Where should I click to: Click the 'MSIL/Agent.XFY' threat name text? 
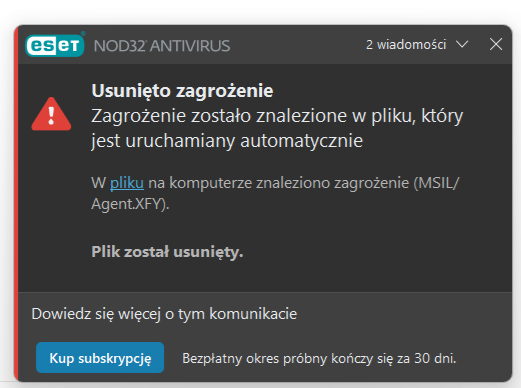point(275,193)
